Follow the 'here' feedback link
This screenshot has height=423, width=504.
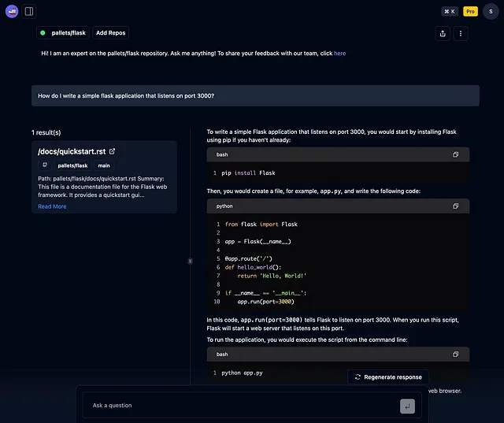pyautogui.click(x=339, y=54)
